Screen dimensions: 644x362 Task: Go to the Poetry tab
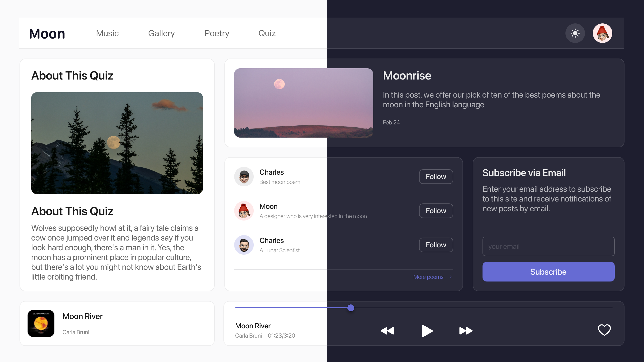click(217, 33)
